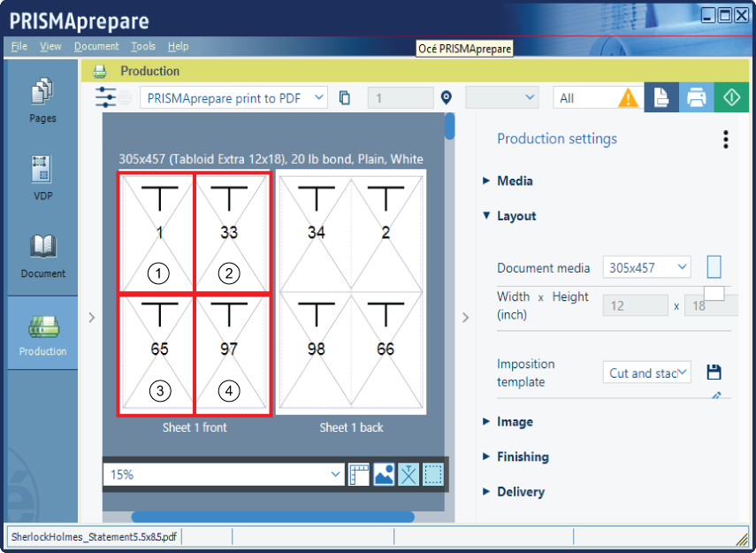Select page 34 on Sheet 1 back
Screen dimensions: 756x553
[x=316, y=233]
